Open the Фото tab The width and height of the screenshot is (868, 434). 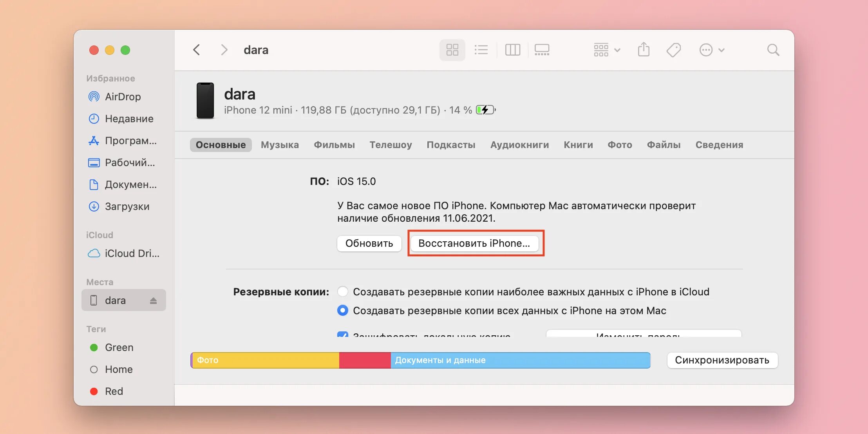(x=620, y=145)
